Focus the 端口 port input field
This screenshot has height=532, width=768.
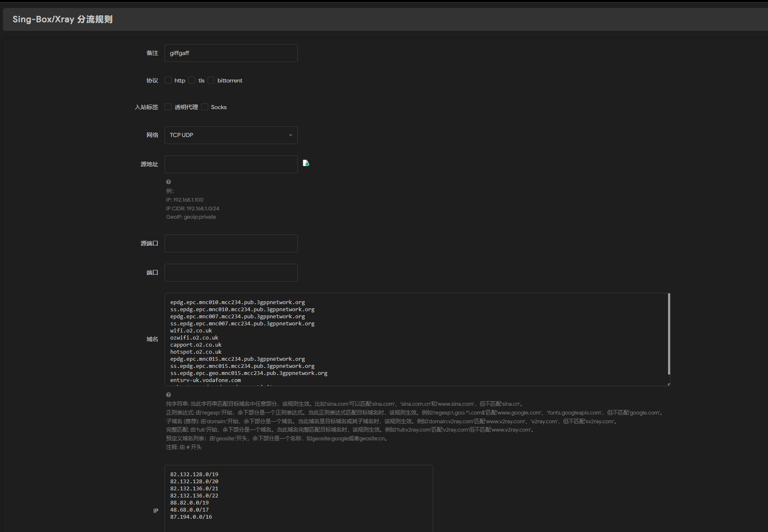click(231, 273)
